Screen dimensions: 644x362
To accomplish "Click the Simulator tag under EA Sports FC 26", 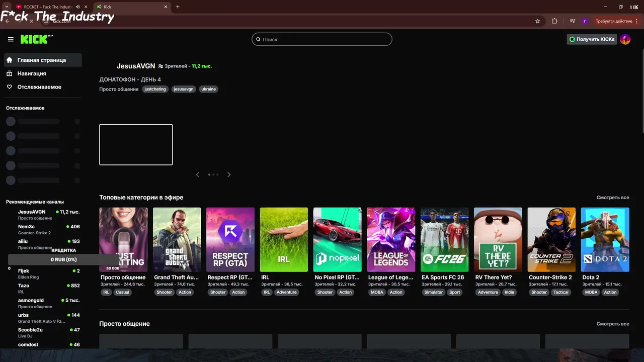I will [433, 292].
